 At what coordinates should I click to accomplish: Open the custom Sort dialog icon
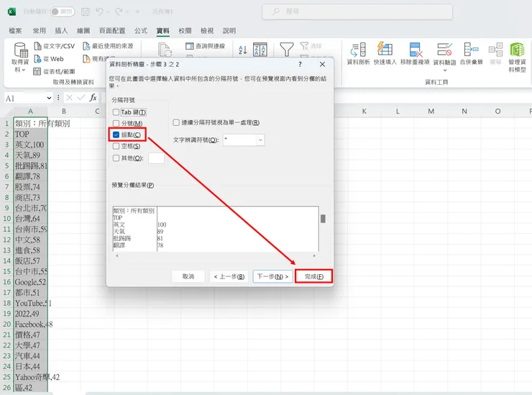[x=260, y=50]
